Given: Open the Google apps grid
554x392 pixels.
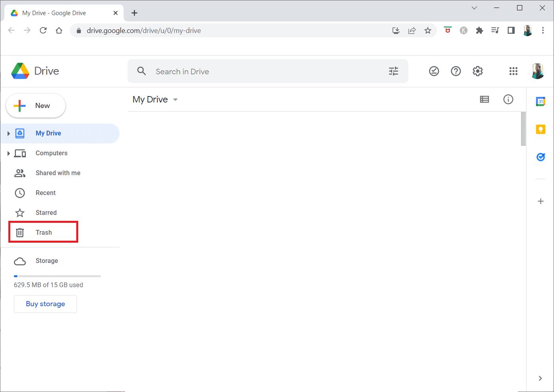Looking at the screenshot, I should (513, 71).
